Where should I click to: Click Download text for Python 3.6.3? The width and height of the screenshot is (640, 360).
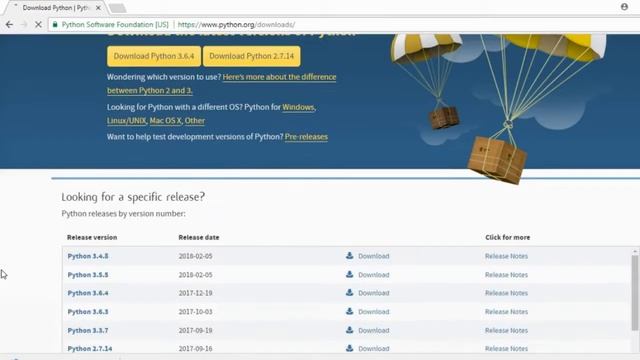tap(373, 312)
